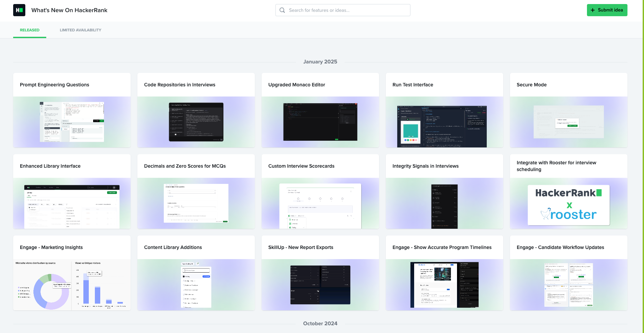Open the Run Test Interface preview image
Image resolution: width=644 pixels, height=333 pixels.
442,126
